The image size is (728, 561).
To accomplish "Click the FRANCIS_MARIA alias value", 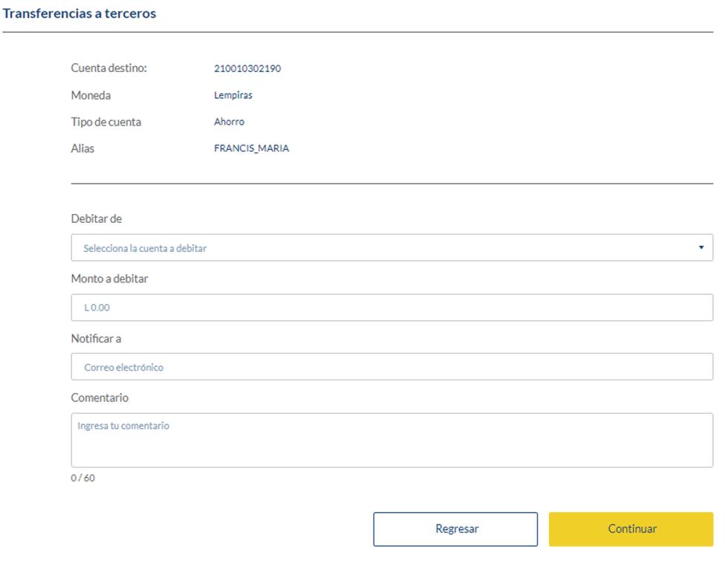I will tap(251, 148).
